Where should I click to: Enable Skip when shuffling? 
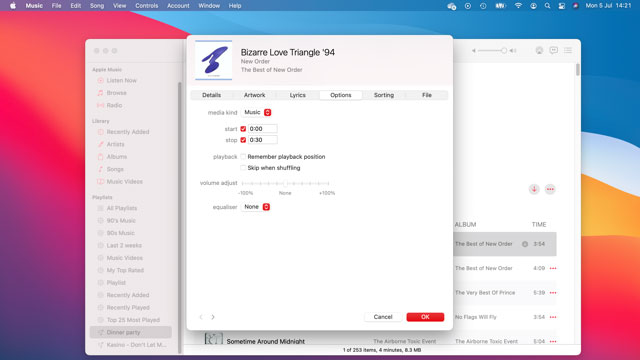[x=243, y=168]
